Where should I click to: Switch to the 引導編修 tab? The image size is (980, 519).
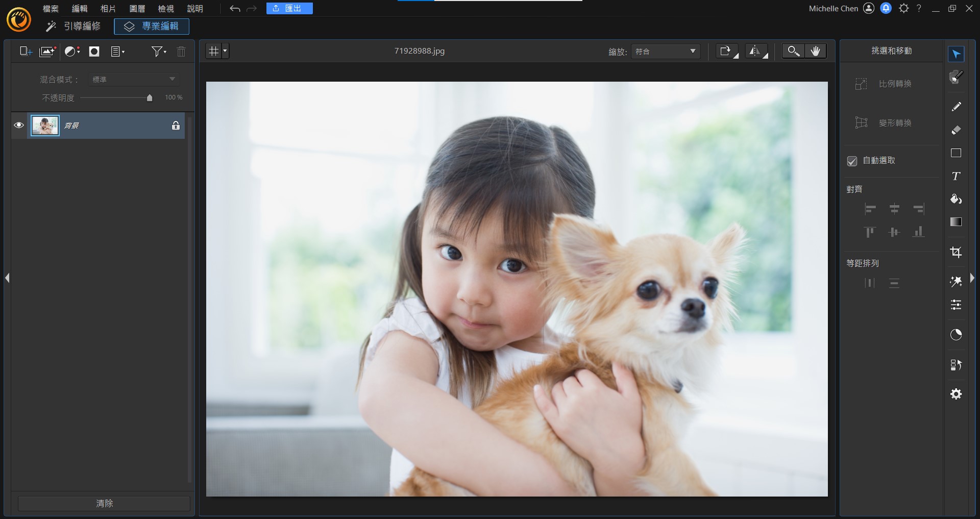(x=73, y=26)
